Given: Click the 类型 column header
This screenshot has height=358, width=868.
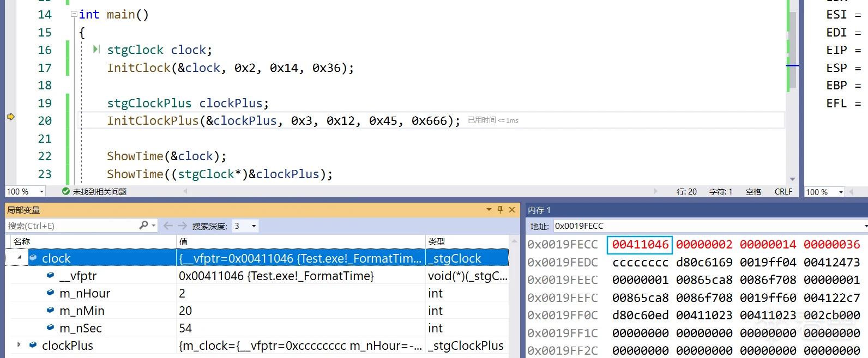Looking at the screenshot, I should [x=437, y=241].
